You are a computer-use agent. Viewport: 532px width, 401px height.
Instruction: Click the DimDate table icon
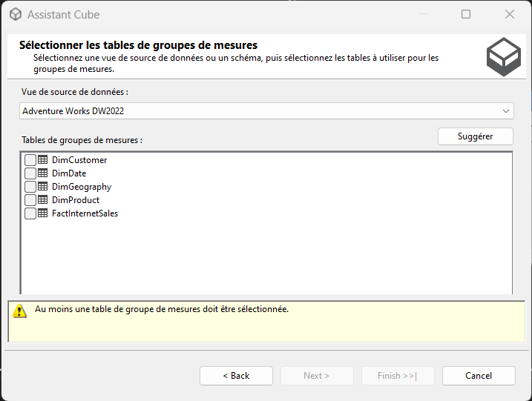pyautogui.click(x=43, y=173)
